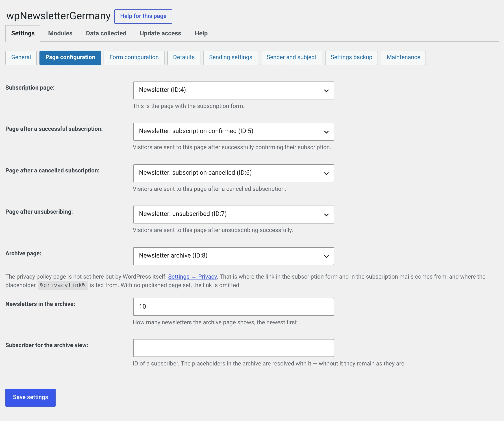504x421 pixels.
Task: Open the Data collected tab
Action: point(106,33)
